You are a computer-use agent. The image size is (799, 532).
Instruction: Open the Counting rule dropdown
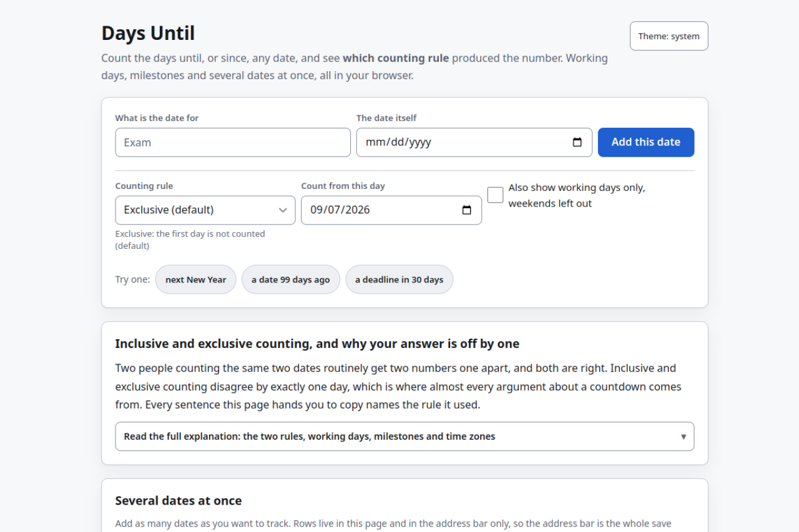click(205, 210)
